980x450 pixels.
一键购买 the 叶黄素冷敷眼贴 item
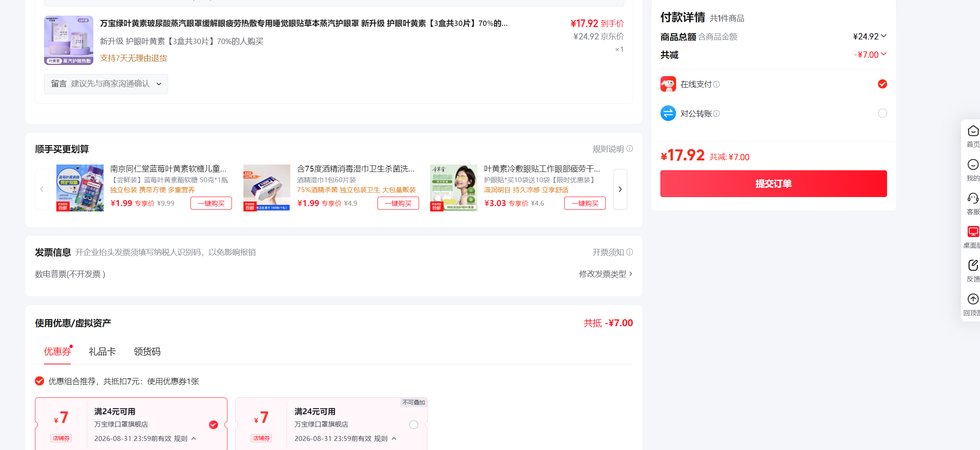click(585, 203)
